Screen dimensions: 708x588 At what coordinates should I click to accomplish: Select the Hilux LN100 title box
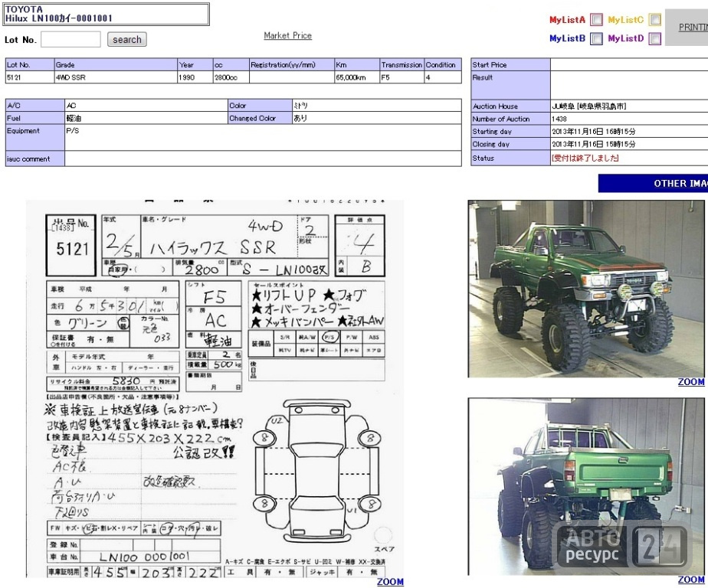coord(106,14)
